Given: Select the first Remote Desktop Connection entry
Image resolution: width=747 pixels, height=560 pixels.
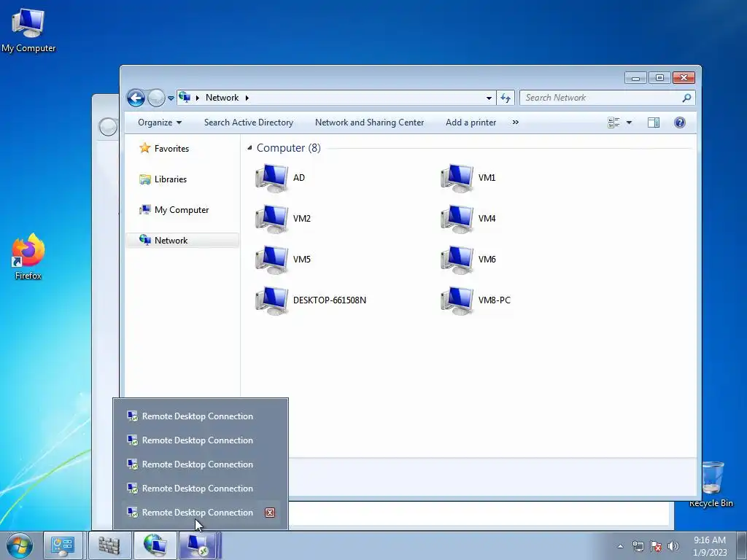Looking at the screenshot, I should point(200,416).
